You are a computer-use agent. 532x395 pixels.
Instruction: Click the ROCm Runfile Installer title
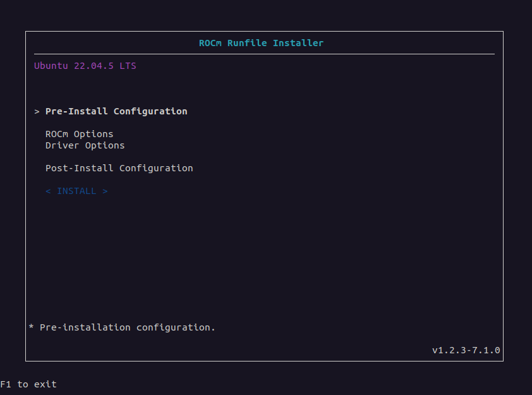tap(261, 43)
